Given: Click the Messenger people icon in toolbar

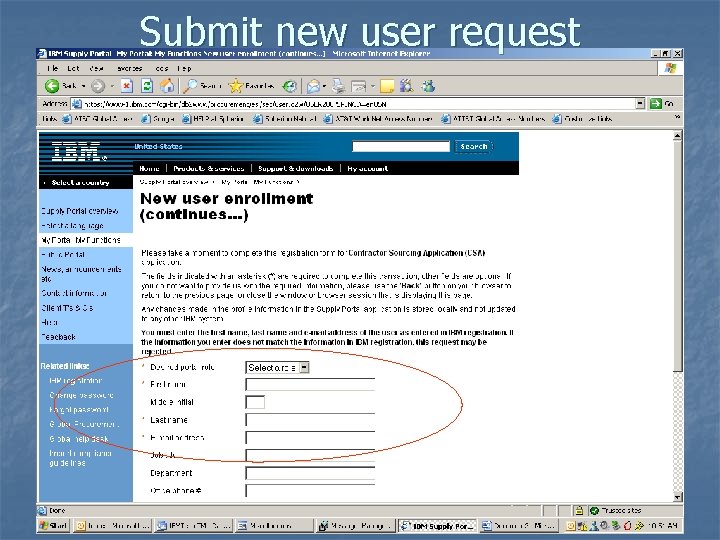Looking at the screenshot, I should [428, 86].
